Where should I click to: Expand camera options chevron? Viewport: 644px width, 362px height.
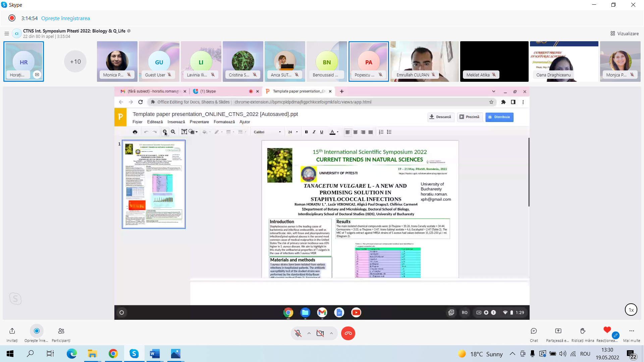[331, 333]
